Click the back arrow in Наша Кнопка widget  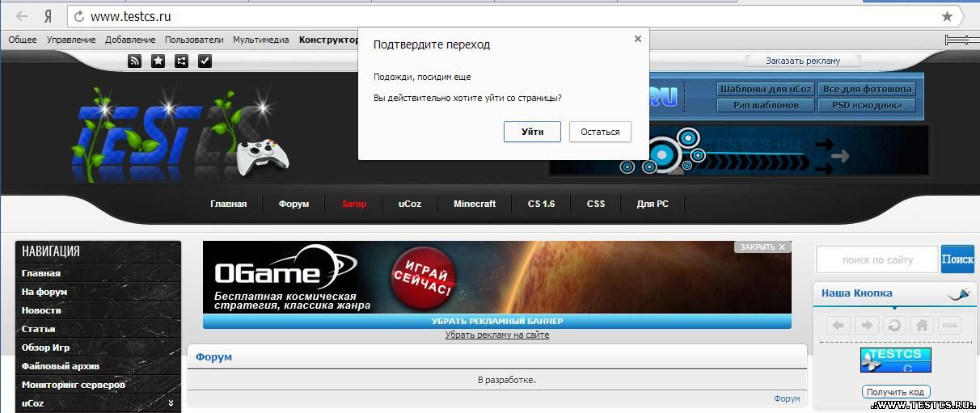(838, 325)
